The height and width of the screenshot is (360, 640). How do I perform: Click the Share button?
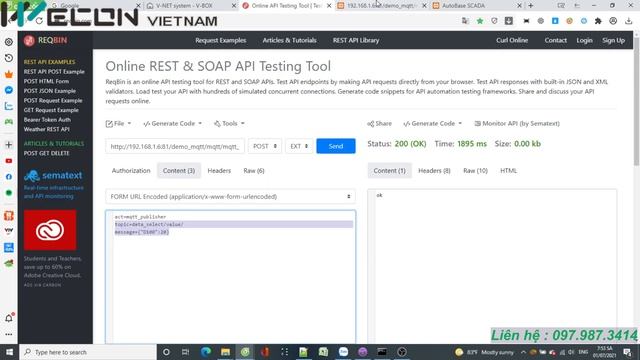pos(379,123)
